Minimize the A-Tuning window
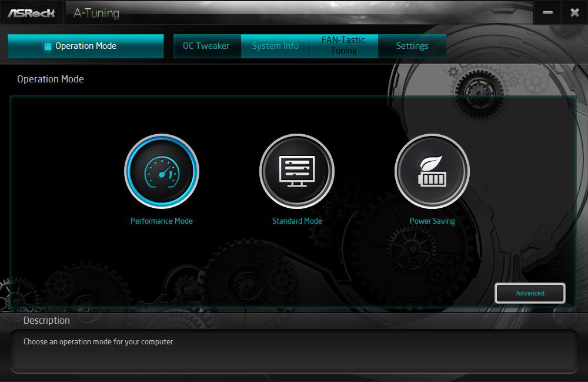The width and height of the screenshot is (588, 382). coord(547,13)
